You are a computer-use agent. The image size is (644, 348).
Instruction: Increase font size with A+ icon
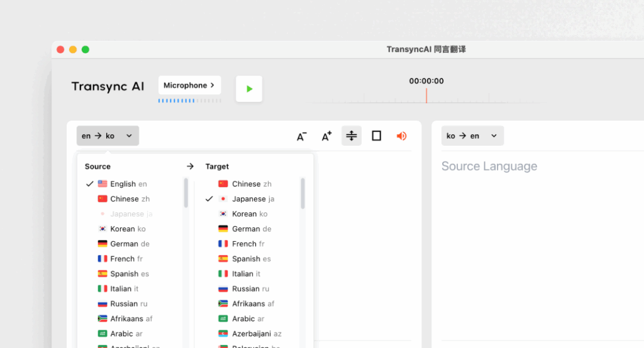tap(326, 136)
